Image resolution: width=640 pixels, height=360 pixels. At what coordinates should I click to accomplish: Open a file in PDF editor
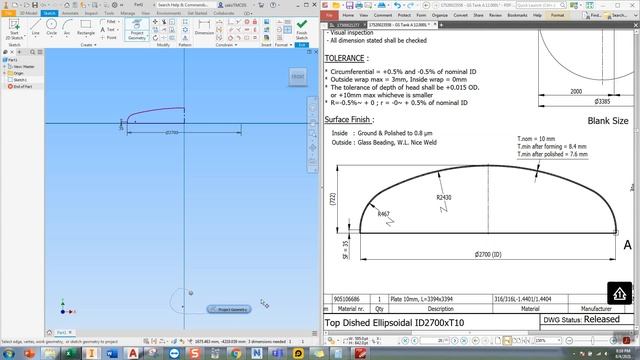pos(336,5)
